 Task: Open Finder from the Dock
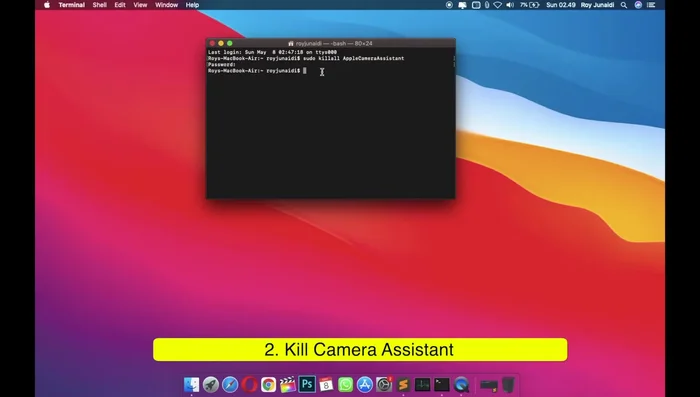tap(192, 384)
